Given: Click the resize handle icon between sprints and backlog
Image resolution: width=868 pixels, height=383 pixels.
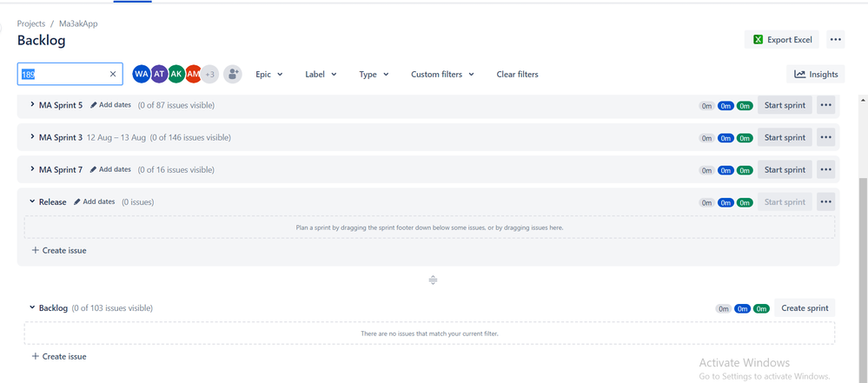Looking at the screenshot, I should (433, 280).
